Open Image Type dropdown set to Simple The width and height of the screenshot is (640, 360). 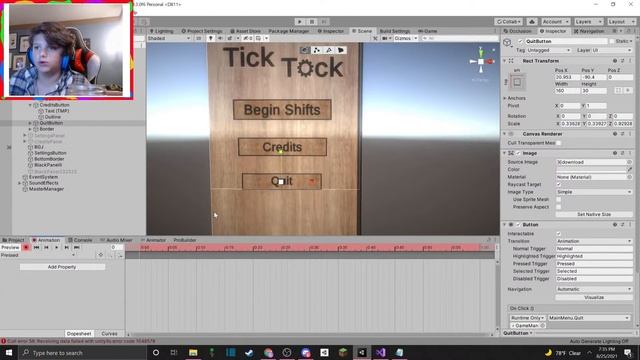pyautogui.click(x=594, y=192)
